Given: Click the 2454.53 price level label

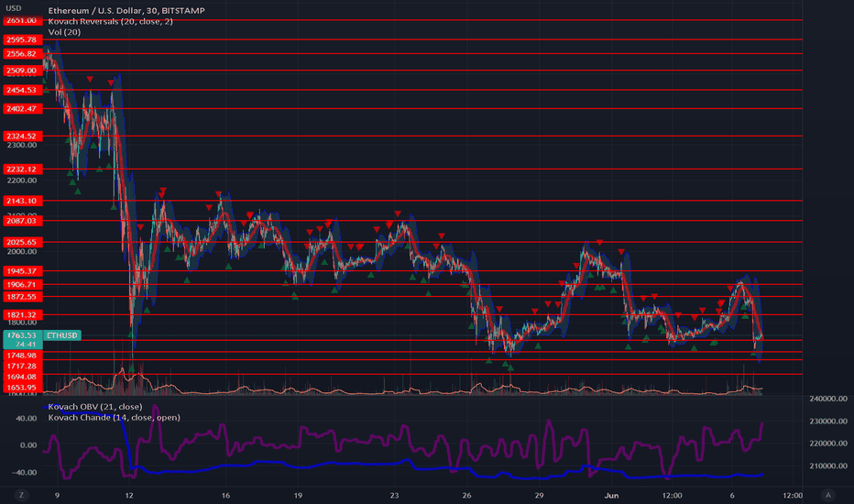Looking at the screenshot, I should click(22, 90).
